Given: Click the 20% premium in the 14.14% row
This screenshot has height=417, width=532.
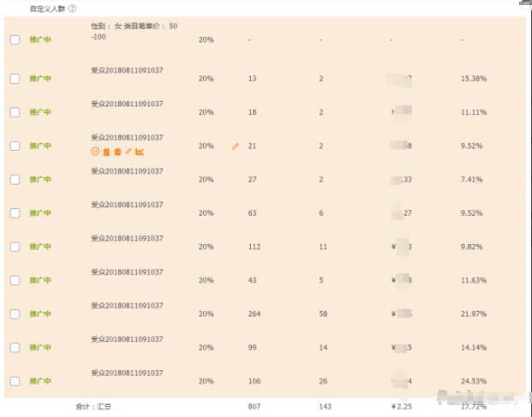Looking at the screenshot, I should (x=206, y=347).
